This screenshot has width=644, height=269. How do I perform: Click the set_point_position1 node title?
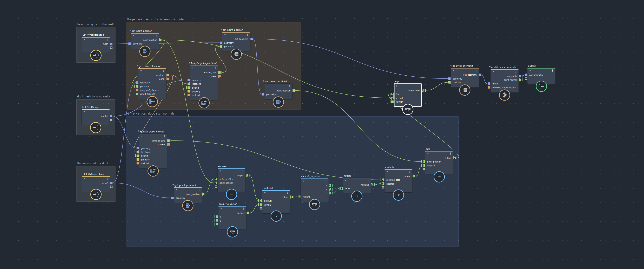[462, 66]
